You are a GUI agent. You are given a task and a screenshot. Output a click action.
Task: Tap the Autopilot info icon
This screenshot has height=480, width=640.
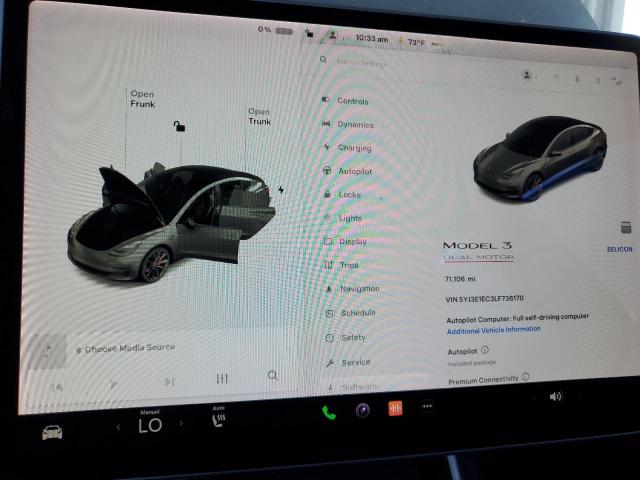(485, 350)
